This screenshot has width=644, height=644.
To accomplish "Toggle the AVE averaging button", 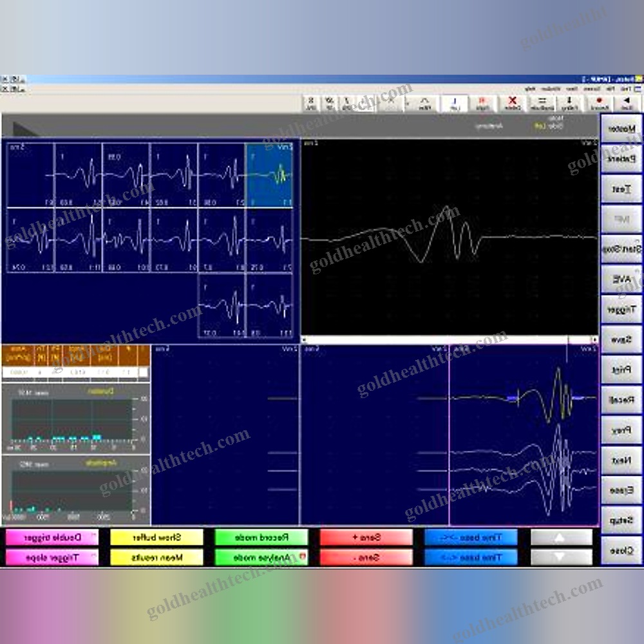I will (x=621, y=279).
